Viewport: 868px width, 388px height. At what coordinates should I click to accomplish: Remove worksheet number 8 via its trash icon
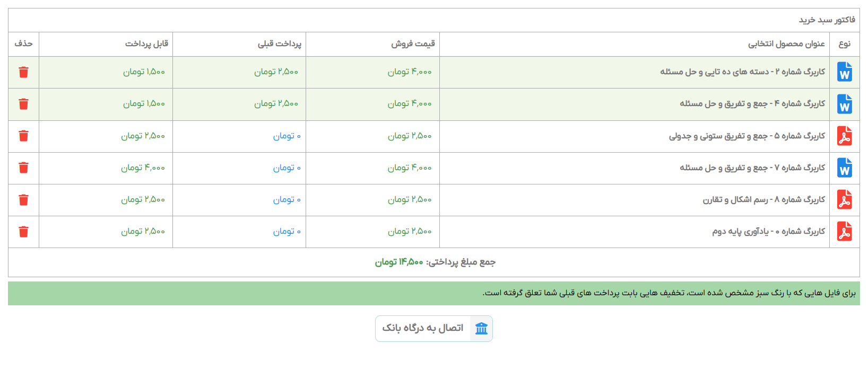(23, 200)
